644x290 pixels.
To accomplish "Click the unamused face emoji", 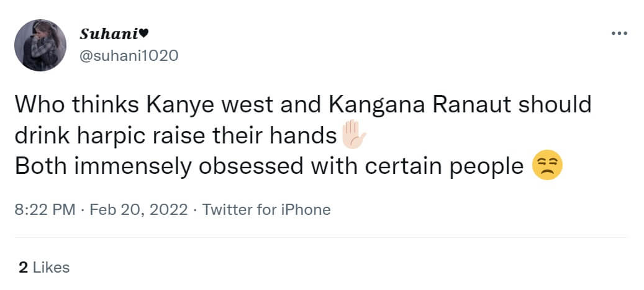I will pyautogui.click(x=546, y=165).
